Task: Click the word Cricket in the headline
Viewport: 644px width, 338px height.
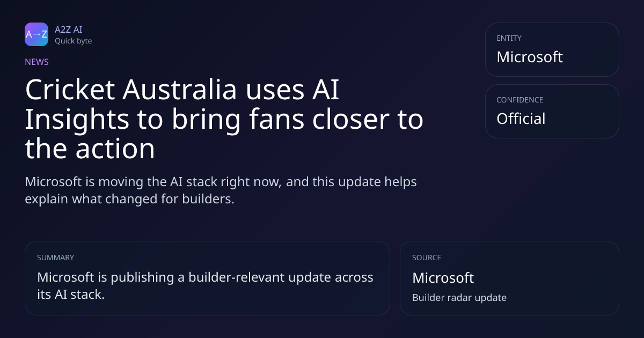Action: [x=70, y=90]
